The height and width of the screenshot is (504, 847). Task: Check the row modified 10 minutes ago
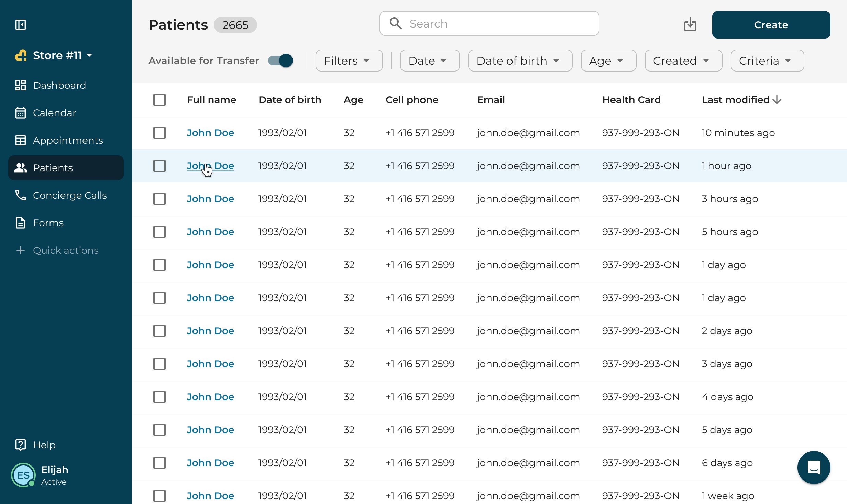point(159,133)
